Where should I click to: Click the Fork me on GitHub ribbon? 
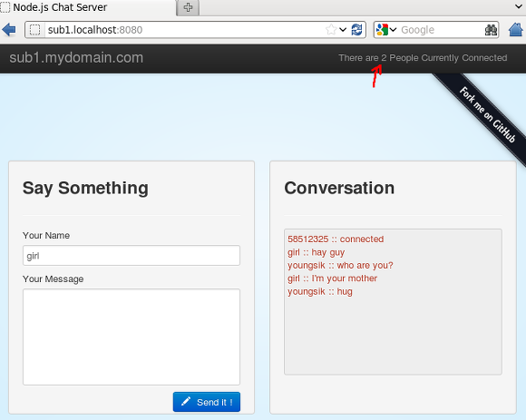[487, 114]
